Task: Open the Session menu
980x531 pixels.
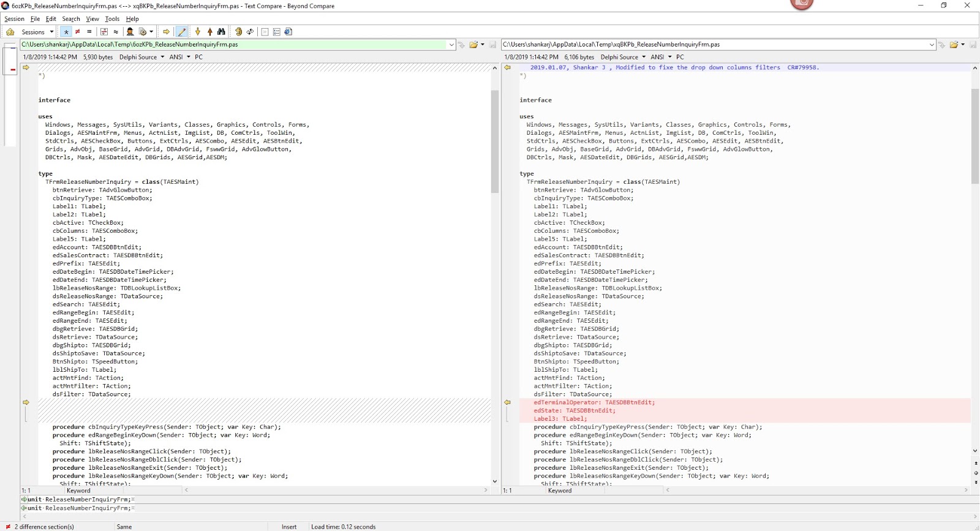Action: coord(14,19)
